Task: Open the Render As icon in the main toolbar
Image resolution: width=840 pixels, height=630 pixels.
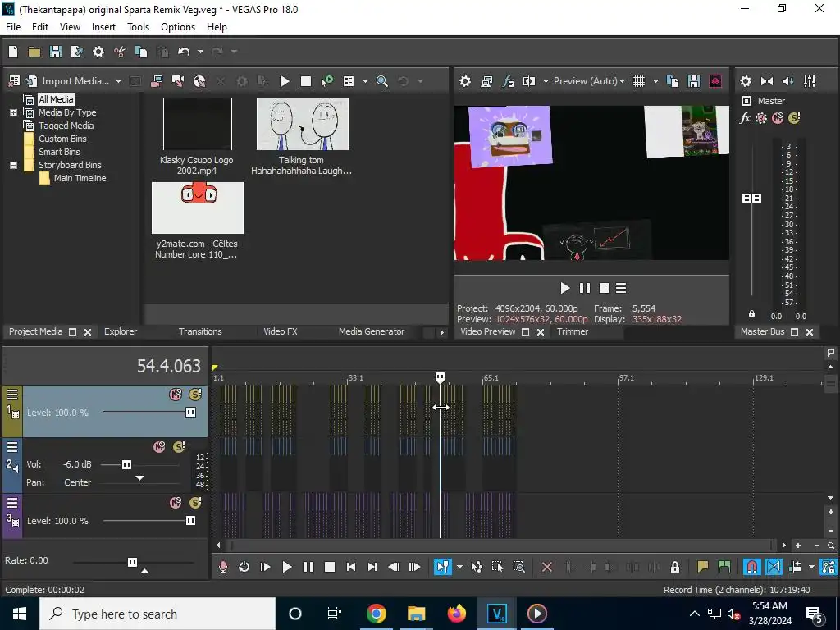Action: pyautogui.click(x=76, y=52)
